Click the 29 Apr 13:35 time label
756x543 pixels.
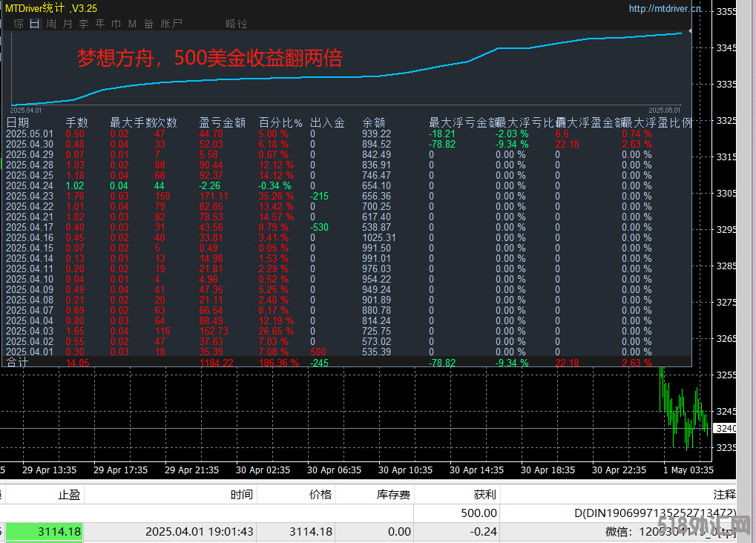point(49,470)
